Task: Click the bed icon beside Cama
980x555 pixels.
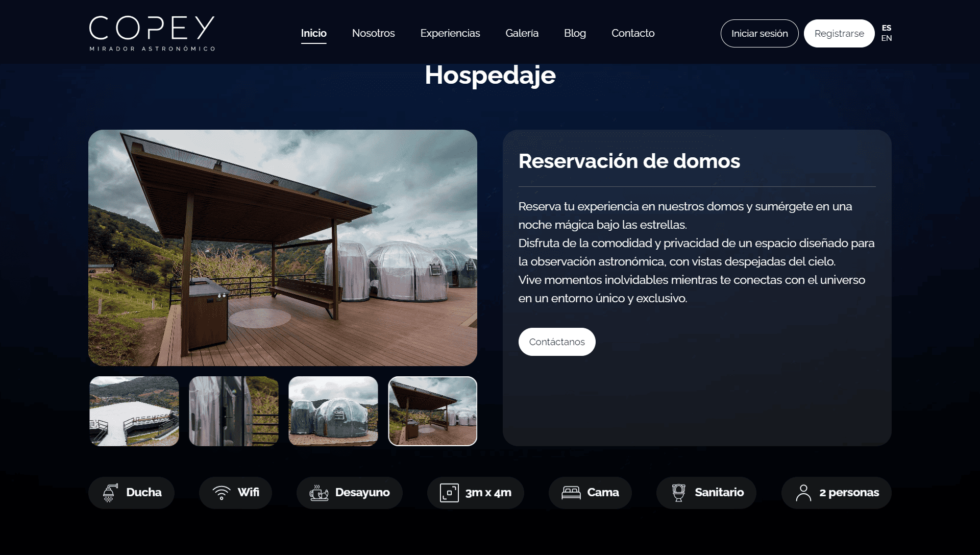Action: [571, 493]
